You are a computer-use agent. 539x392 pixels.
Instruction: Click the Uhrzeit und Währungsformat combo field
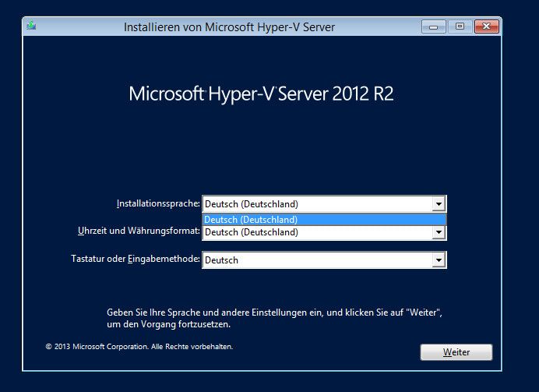[x=324, y=232]
